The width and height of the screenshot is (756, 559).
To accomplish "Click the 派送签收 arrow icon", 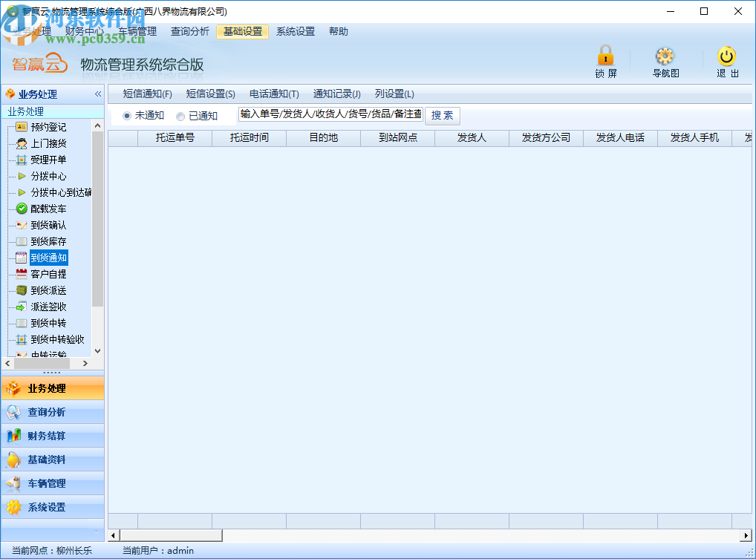I will click(22, 307).
